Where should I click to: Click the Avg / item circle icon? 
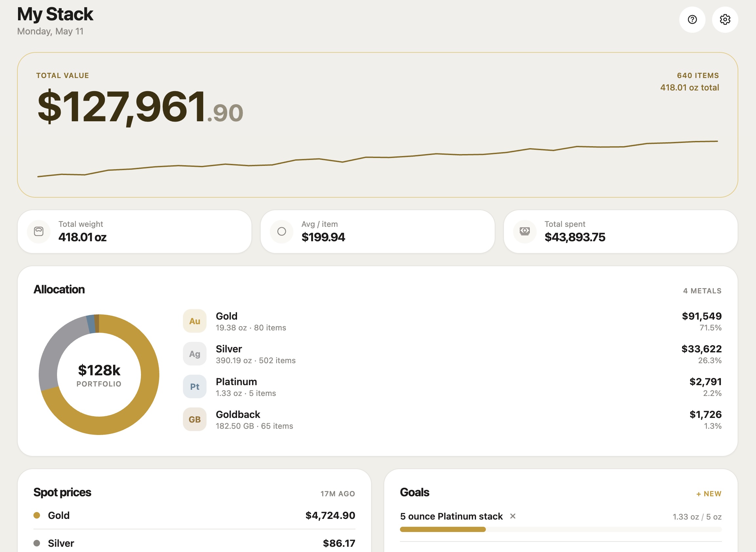tap(282, 231)
